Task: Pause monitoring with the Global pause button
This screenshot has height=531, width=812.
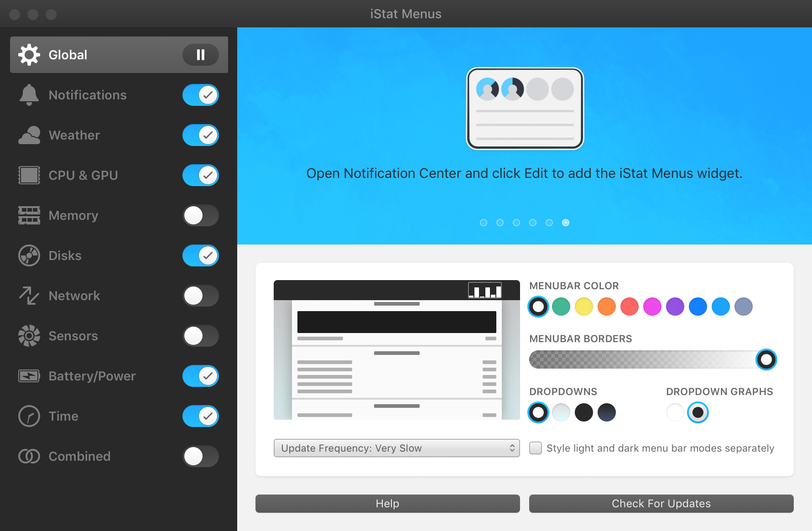Action: click(x=201, y=55)
